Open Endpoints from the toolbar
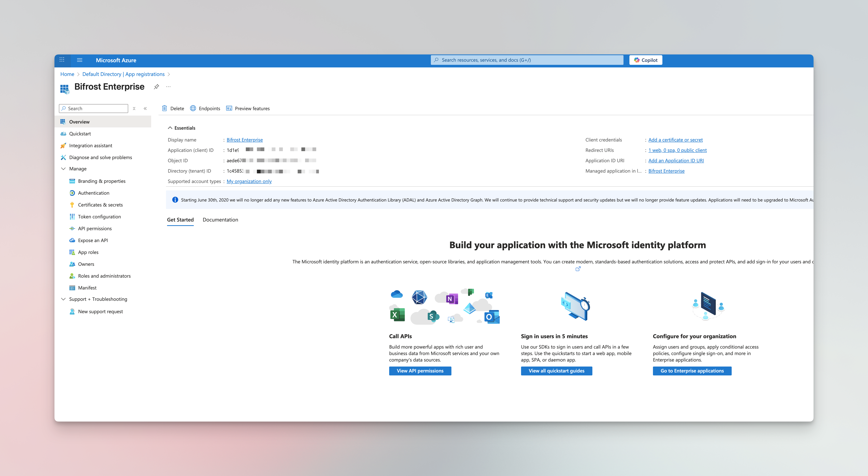 [x=205, y=109]
